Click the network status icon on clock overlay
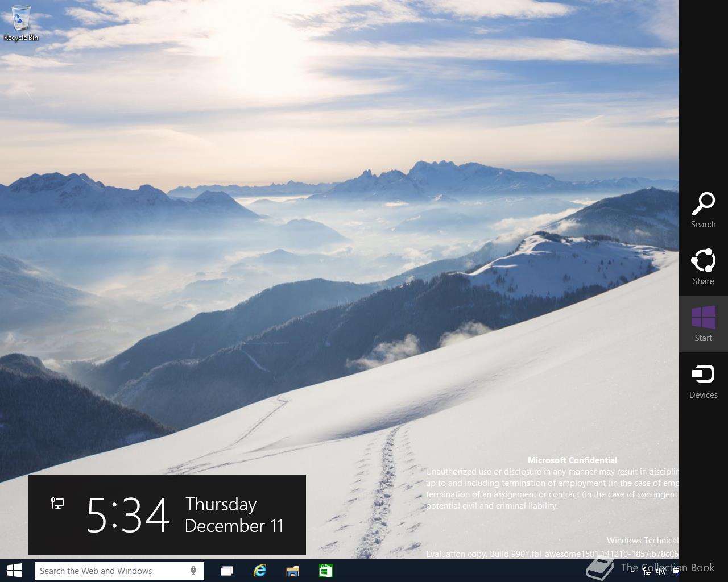This screenshot has height=582, width=728. coord(57,503)
